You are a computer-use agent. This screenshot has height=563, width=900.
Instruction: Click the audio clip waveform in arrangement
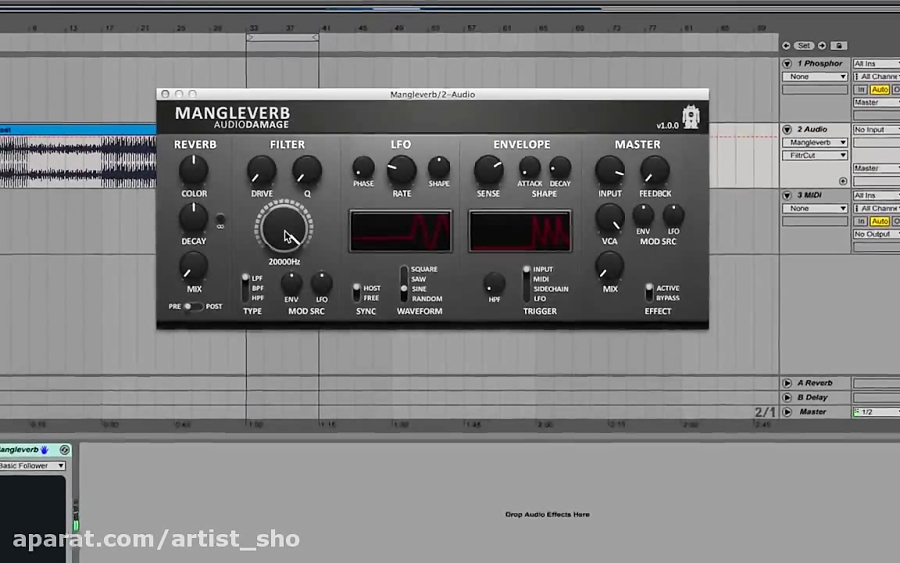pyautogui.click(x=78, y=162)
